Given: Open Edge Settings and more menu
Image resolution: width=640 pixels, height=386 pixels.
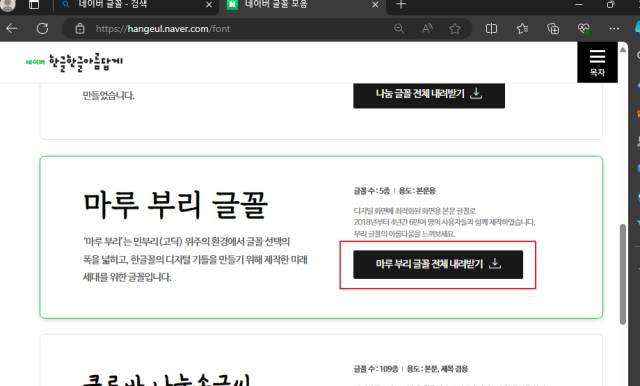Looking at the screenshot, I should (x=614, y=29).
